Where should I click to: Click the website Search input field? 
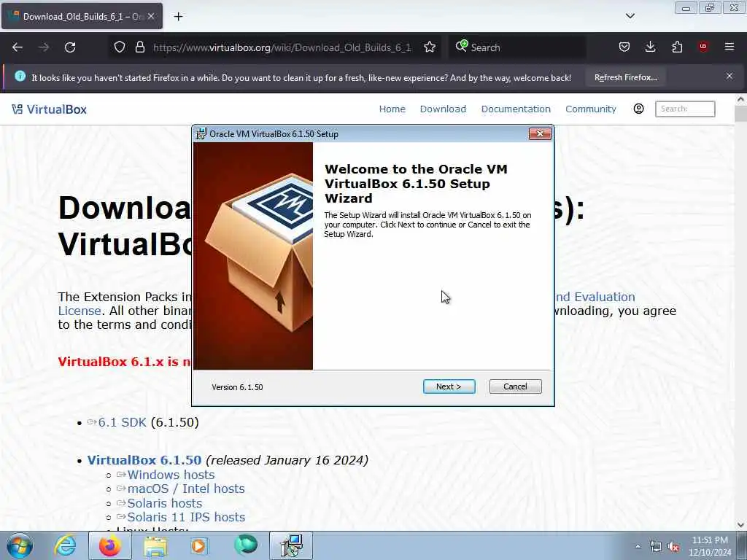tap(685, 109)
